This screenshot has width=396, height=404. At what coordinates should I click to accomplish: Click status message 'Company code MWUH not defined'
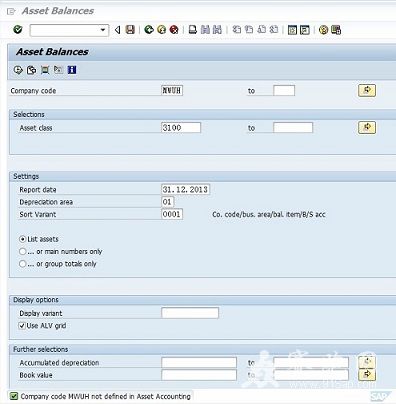point(105,396)
